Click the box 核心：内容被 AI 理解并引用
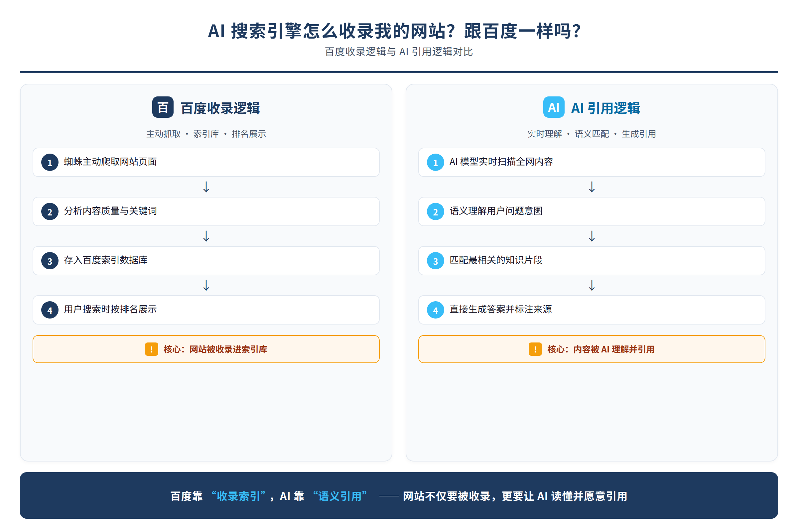Image resolution: width=798 pixels, height=532 pixels. [592, 349]
